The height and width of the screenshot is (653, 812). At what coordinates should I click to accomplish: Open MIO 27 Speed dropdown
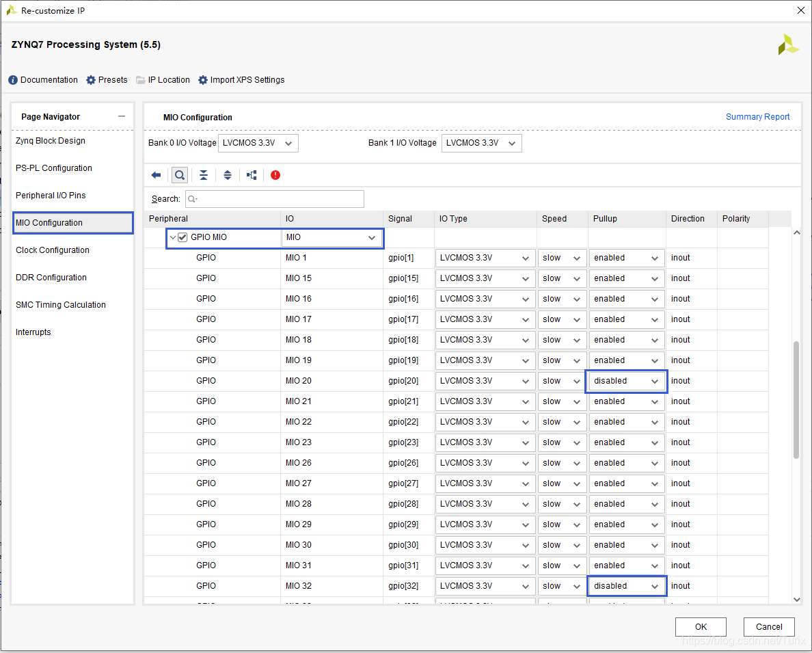(x=562, y=483)
